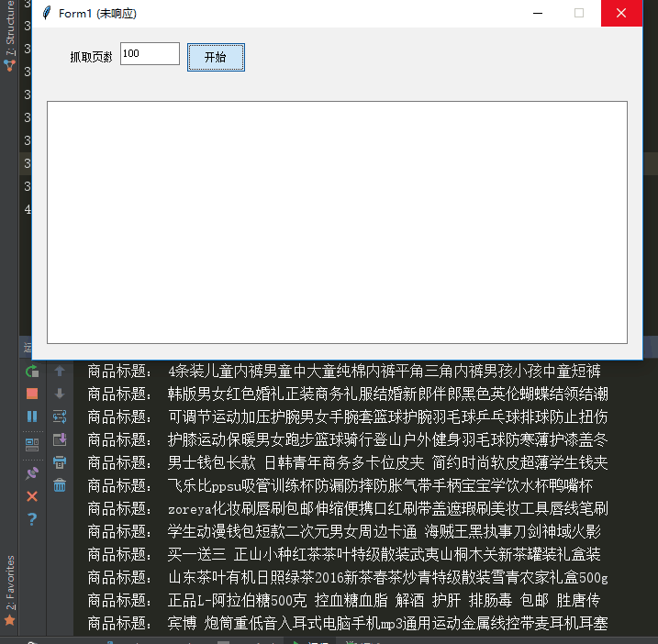Click the print icon in console toolbar
658x644 pixels.
60,462
